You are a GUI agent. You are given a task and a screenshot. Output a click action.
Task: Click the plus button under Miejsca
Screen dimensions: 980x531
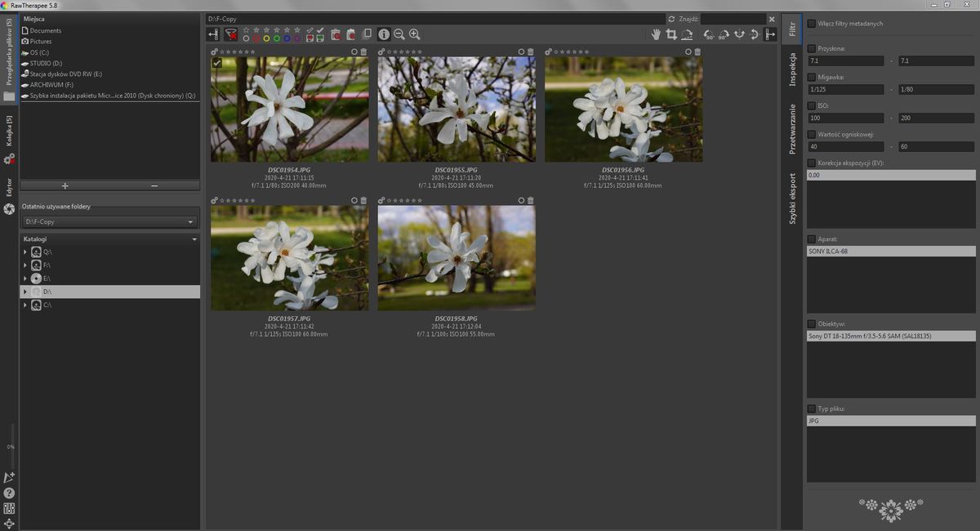pos(65,185)
